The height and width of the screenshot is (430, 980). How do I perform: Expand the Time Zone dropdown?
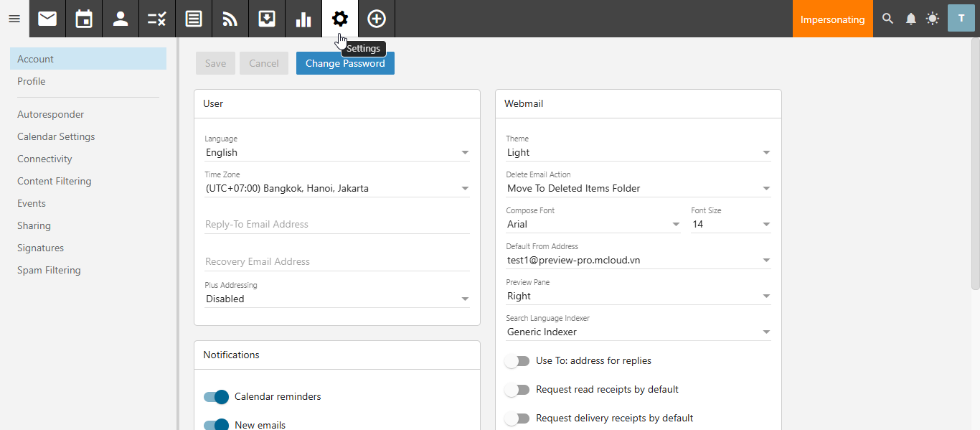click(x=337, y=189)
